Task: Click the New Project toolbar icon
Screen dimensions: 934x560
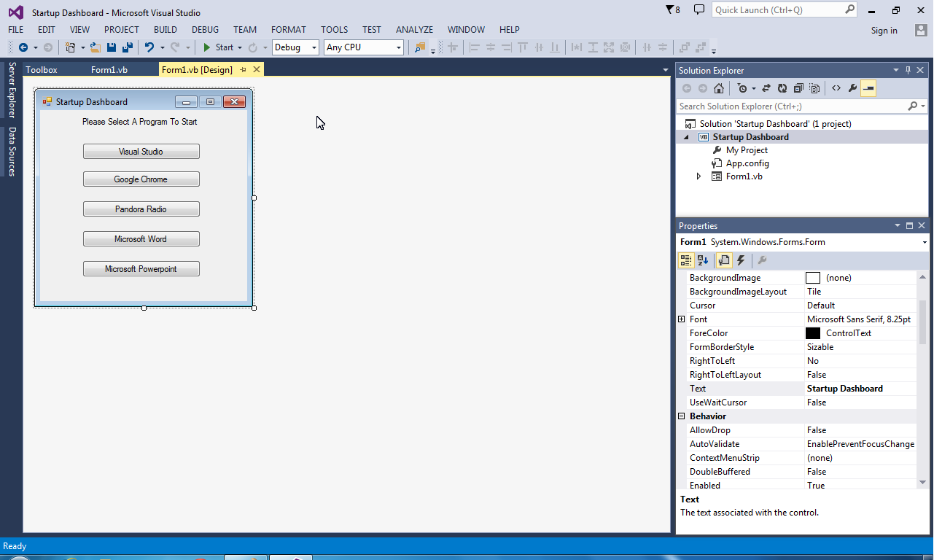Action: pos(70,47)
